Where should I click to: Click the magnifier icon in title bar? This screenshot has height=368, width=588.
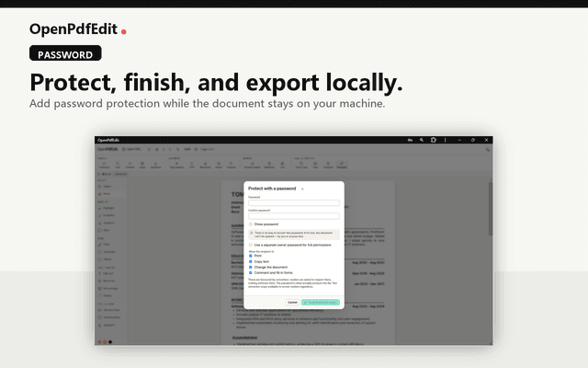click(422, 140)
